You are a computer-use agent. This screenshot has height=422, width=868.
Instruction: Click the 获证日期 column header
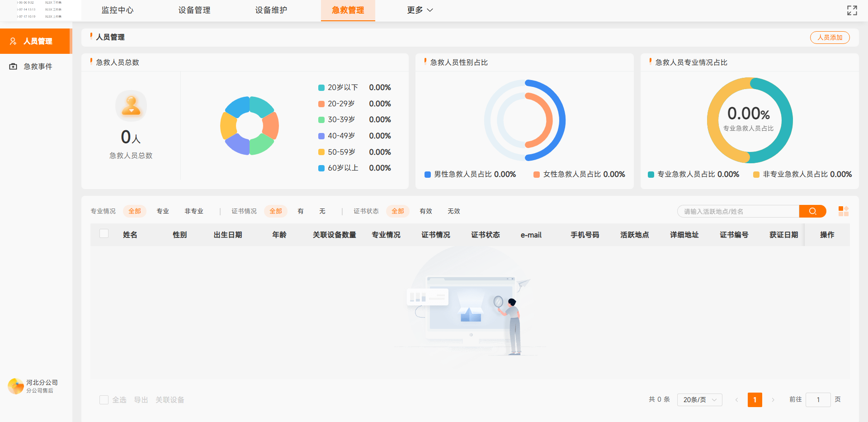(x=784, y=235)
